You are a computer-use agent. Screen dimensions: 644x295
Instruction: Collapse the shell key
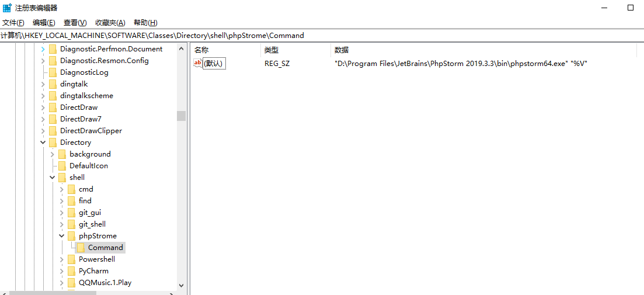(x=52, y=178)
